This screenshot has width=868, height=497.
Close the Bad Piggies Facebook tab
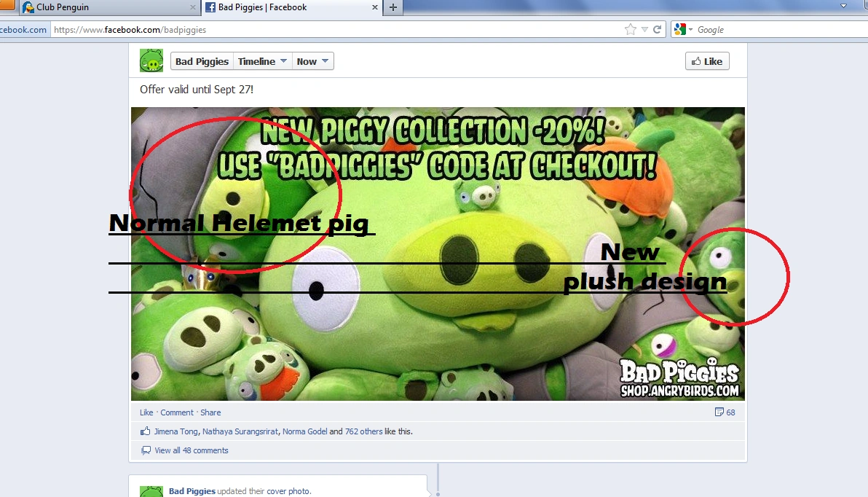pyautogui.click(x=376, y=7)
